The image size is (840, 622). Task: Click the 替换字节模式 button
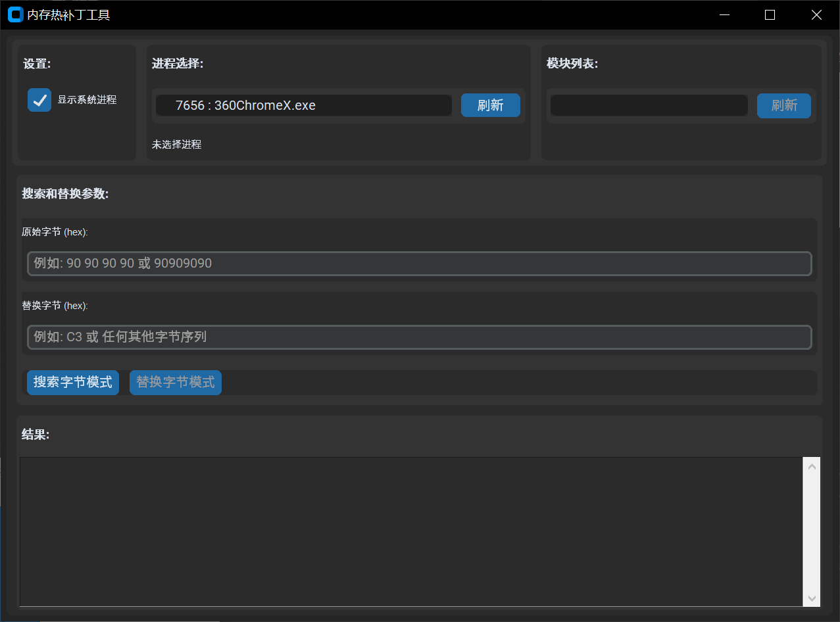(176, 383)
